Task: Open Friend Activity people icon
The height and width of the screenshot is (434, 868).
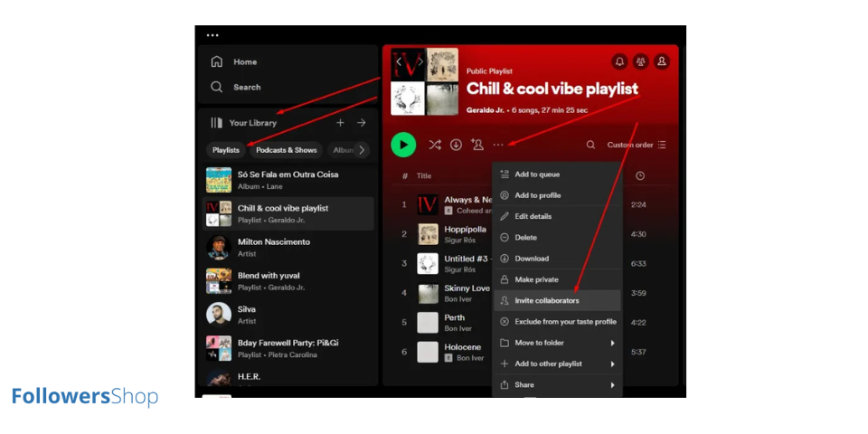Action: click(640, 61)
